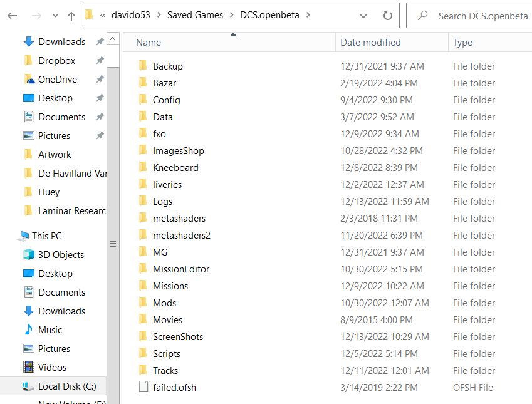Screen dimensions: 532x404
Task: Open Documents under This PC
Action: click(x=61, y=293)
